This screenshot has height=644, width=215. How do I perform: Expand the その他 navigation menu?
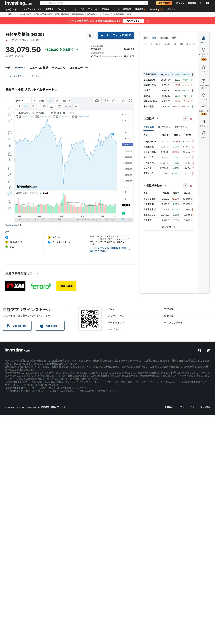171,10
